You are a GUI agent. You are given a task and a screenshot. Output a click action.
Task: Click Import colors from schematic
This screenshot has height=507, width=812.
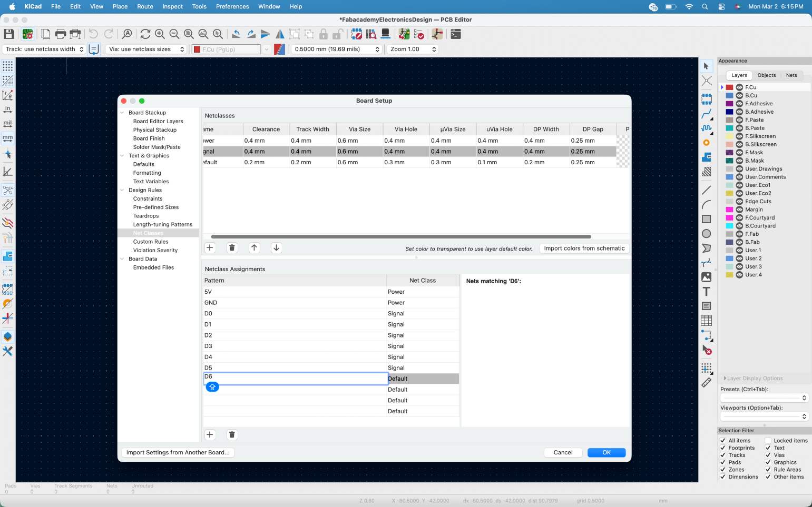[x=584, y=248]
